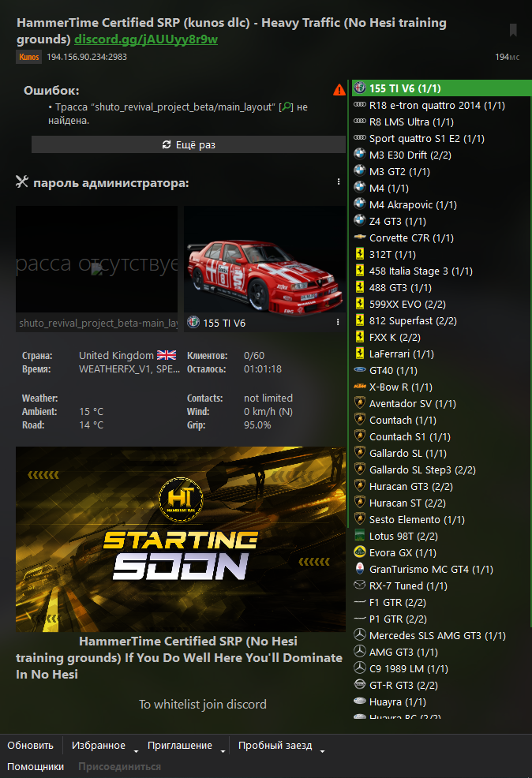The width and height of the screenshot is (532, 778).
Task: Select Countach S1 (1/1) entry
Action: 442,436
